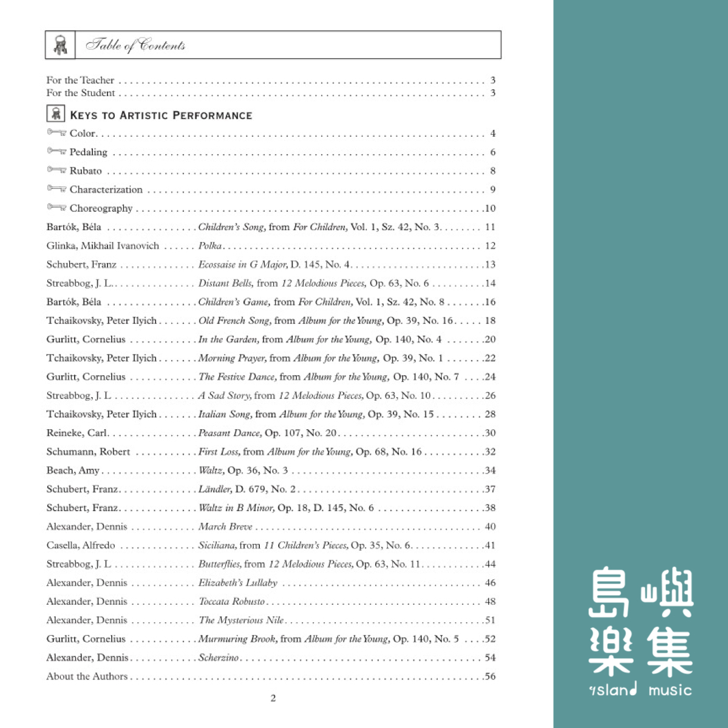Click Tchaikovsky's 'Italian Song' title
This screenshot has width=728, height=728.
[x=225, y=414]
